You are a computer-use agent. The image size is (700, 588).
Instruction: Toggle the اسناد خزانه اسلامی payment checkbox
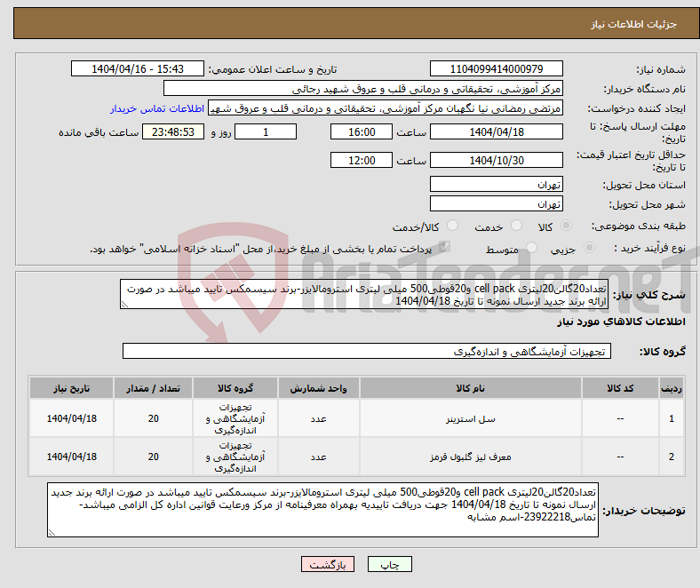coord(444,247)
